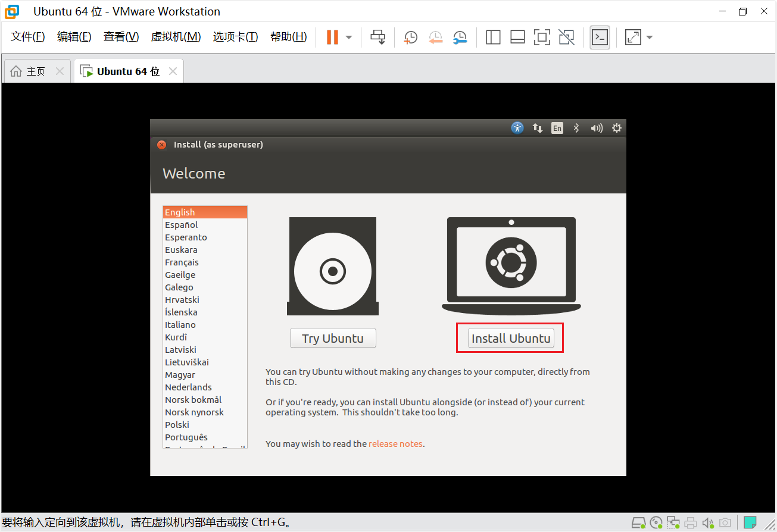Open the 文件(F) menu
The width and height of the screenshot is (777, 532).
click(x=28, y=37)
